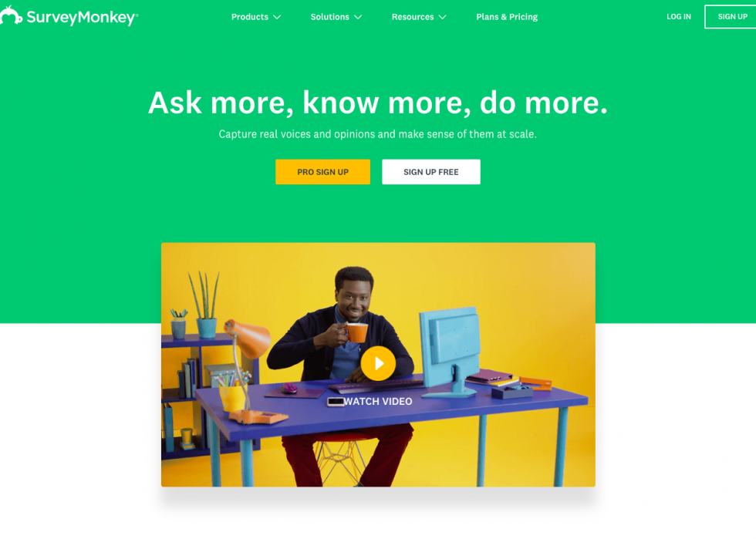
Task: Click the small device icon beside WATCH VIDEO
Action: [x=336, y=402]
